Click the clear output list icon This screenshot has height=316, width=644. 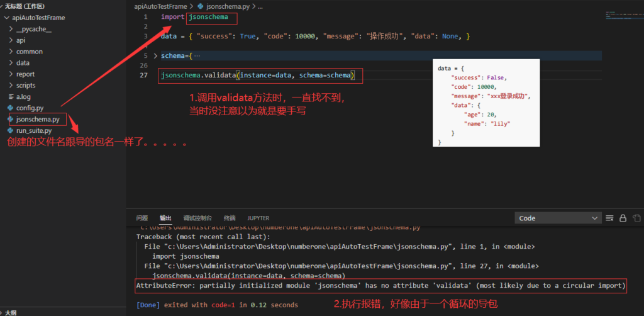[x=610, y=218]
